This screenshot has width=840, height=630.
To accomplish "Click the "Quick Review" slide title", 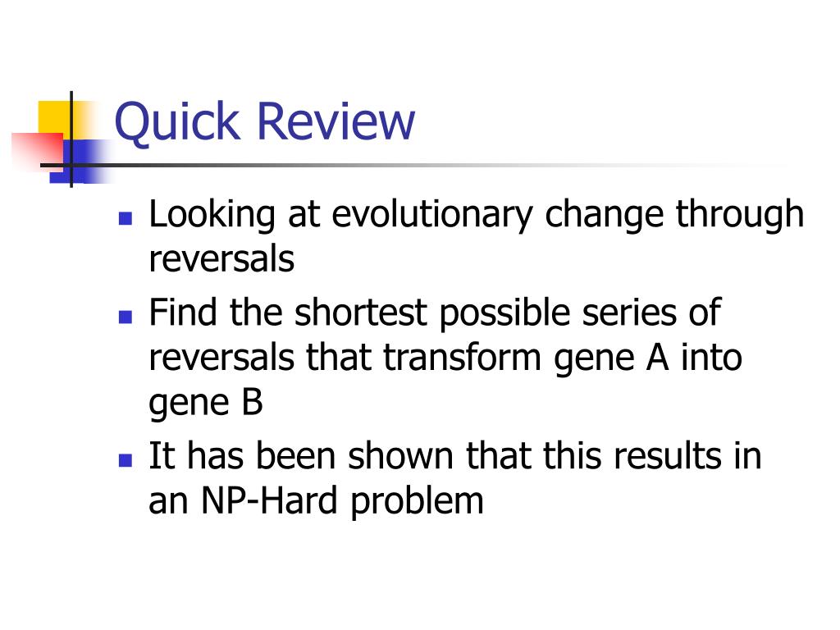I will pyautogui.click(x=265, y=122).
